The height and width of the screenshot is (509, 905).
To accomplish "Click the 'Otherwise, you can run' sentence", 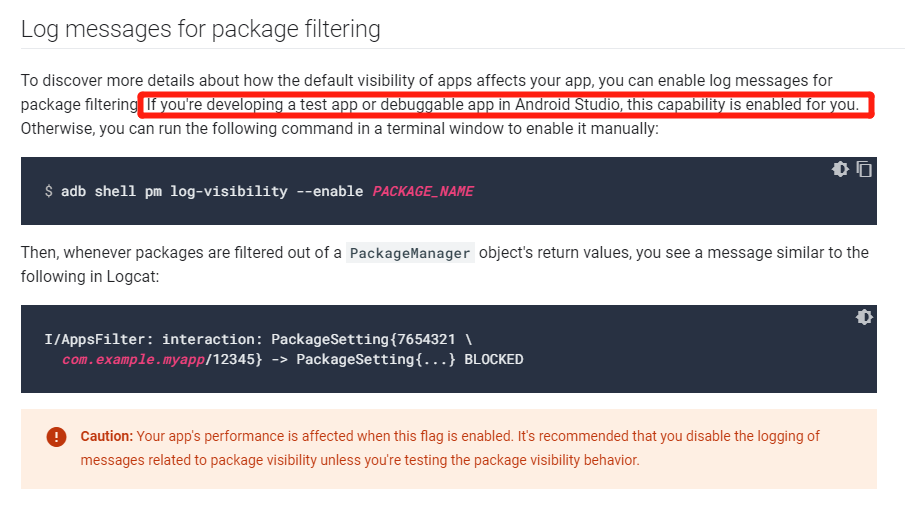I will [x=340, y=129].
